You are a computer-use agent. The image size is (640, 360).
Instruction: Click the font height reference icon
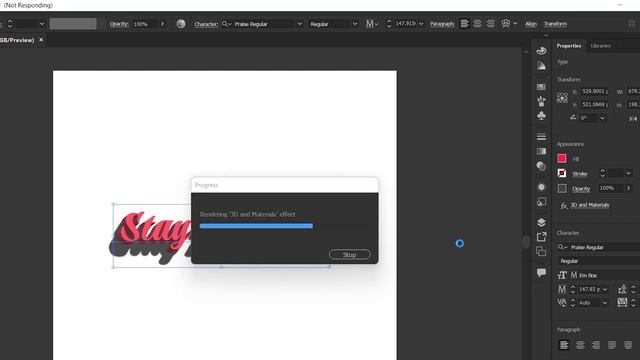point(574,276)
